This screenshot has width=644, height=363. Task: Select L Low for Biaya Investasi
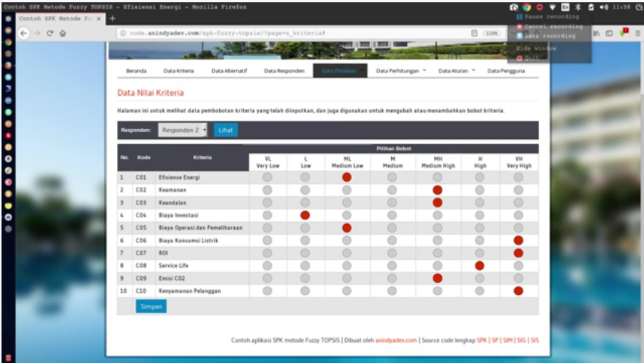coord(305,215)
